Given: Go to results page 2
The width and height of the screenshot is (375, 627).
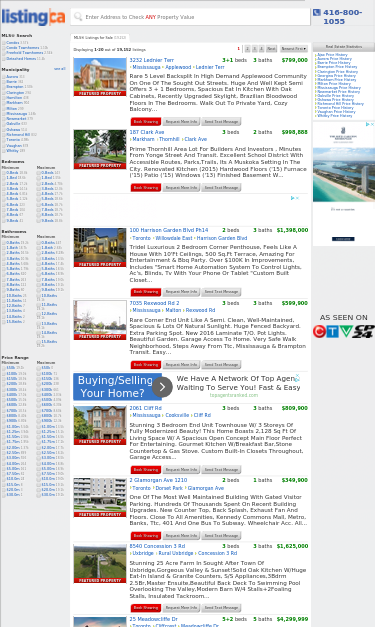Looking at the screenshot, I should 247,49.
